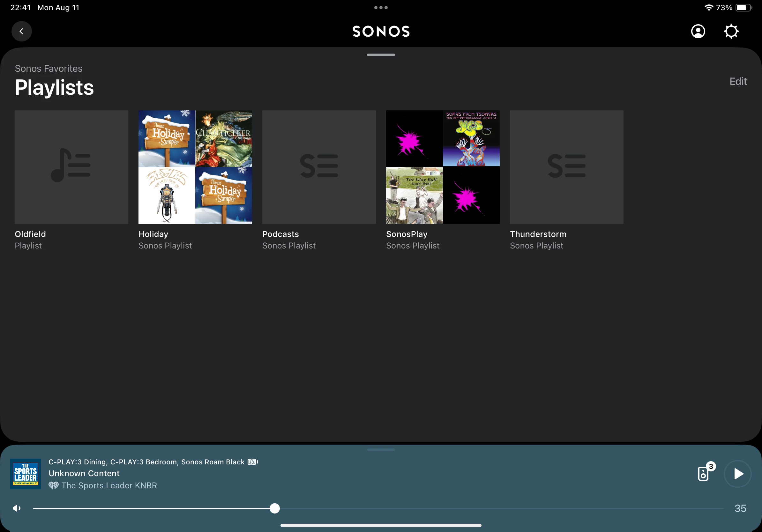
Task: Tap the iHeart icon beside the station name
Action: (x=53, y=485)
